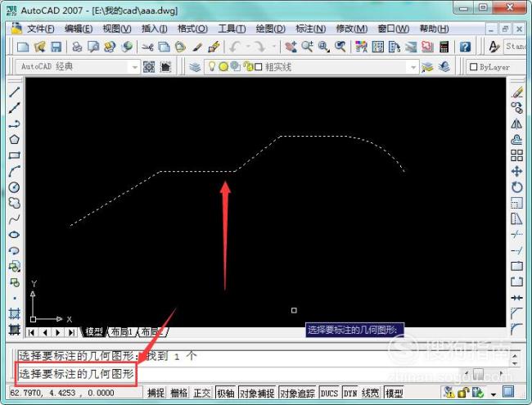The width and height of the screenshot is (532, 405).
Task: Open the 标注(N) menu
Action: click(311, 29)
